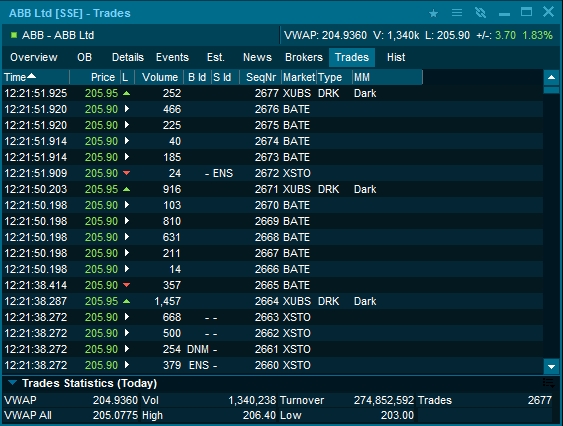The height and width of the screenshot is (426, 563).
Task: Select the trade row at 12:21:51.925
Action: [273, 93]
